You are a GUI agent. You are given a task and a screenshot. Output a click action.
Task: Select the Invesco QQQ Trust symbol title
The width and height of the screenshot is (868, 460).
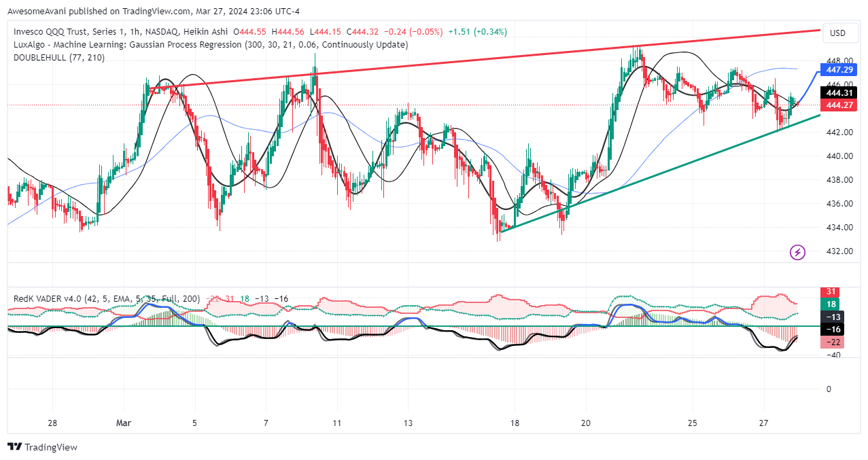(x=121, y=32)
